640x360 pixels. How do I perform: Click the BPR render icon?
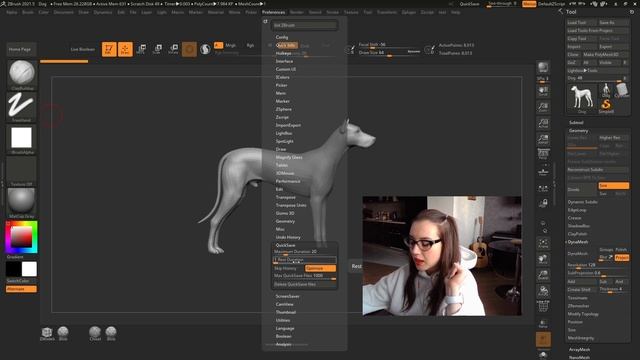pyautogui.click(x=543, y=67)
